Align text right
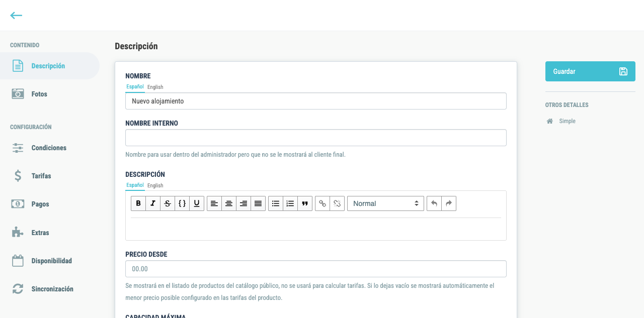Screen dimensions: 644x318 point(244,203)
